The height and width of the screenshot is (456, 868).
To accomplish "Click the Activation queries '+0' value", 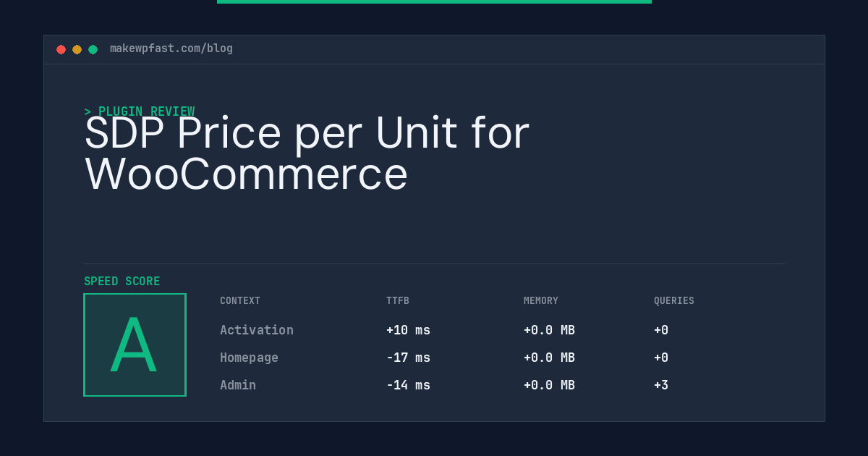I will pos(661,330).
